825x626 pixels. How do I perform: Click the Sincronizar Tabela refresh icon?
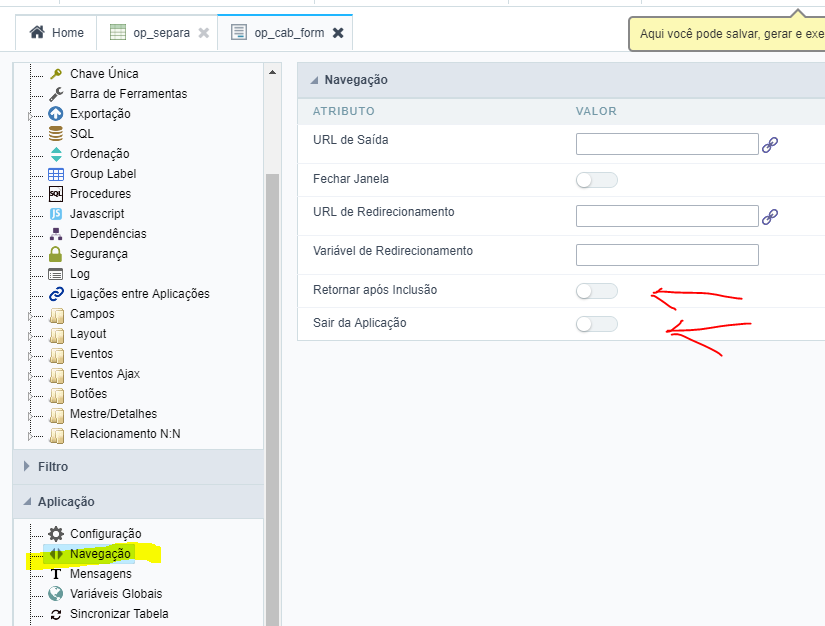pyautogui.click(x=56, y=614)
